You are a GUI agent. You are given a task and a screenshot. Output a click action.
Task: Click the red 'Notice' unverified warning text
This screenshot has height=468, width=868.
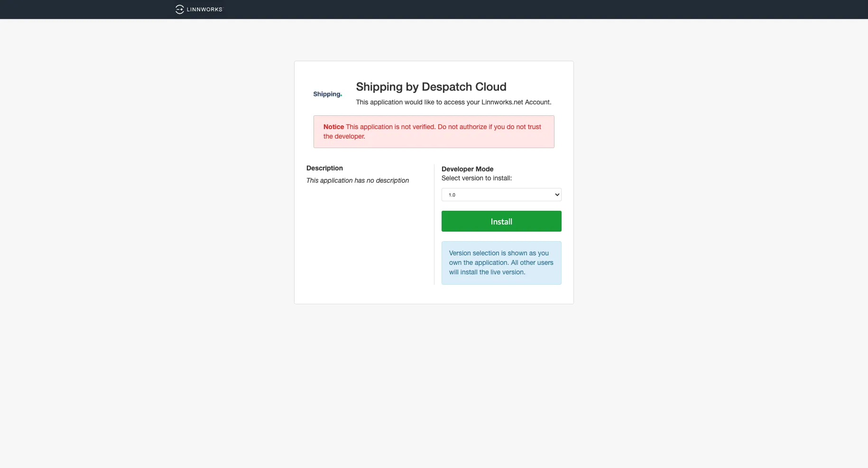(434, 131)
